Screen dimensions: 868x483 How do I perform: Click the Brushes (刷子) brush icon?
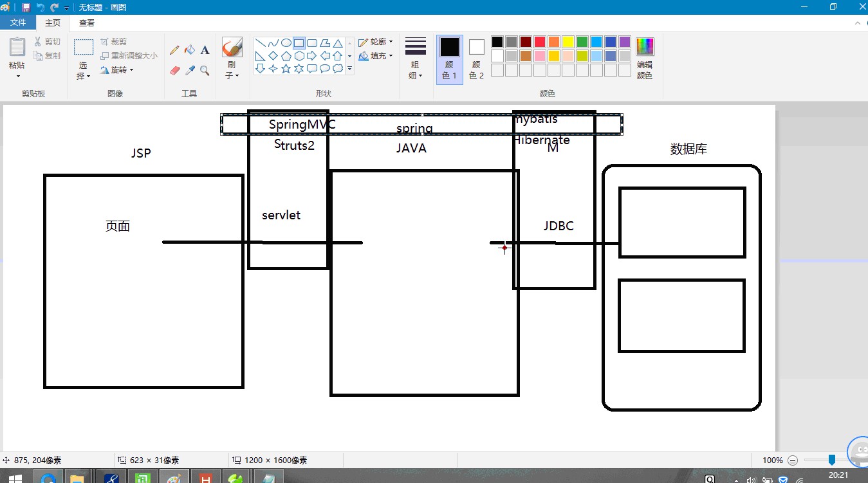(232, 47)
